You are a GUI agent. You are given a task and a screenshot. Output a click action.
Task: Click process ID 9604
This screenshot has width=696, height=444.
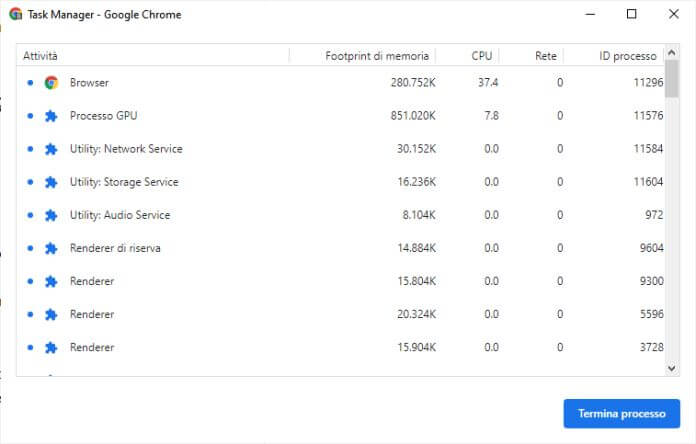652,248
